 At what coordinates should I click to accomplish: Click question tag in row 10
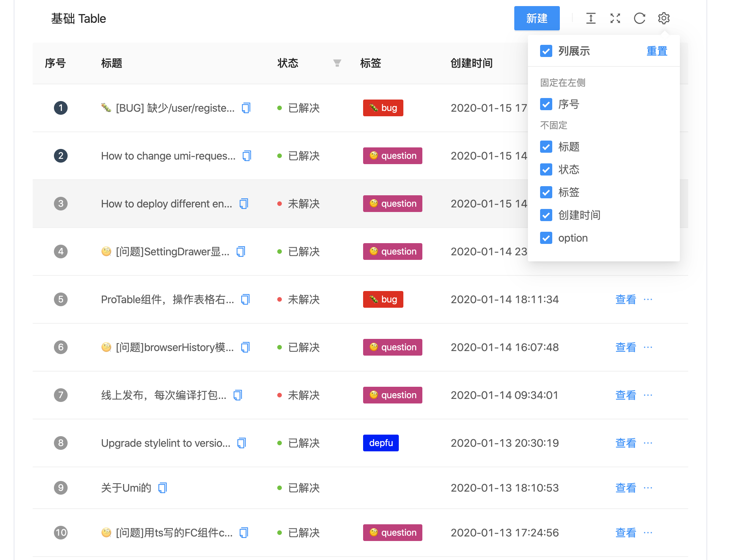[392, 533]
